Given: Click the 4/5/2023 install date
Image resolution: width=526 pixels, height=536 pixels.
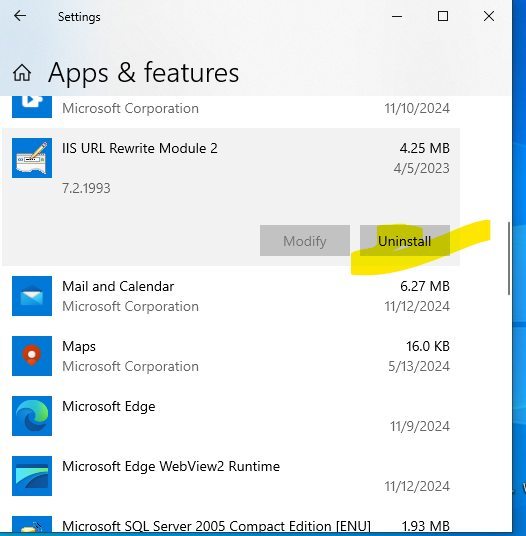Looking at the screenshot, I should [x=421, y=168].
